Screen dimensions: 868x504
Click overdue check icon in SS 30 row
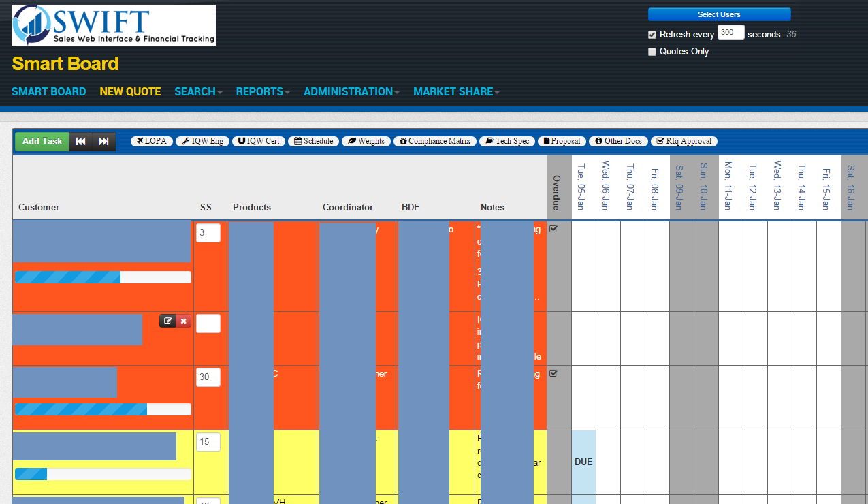[553, 373]
